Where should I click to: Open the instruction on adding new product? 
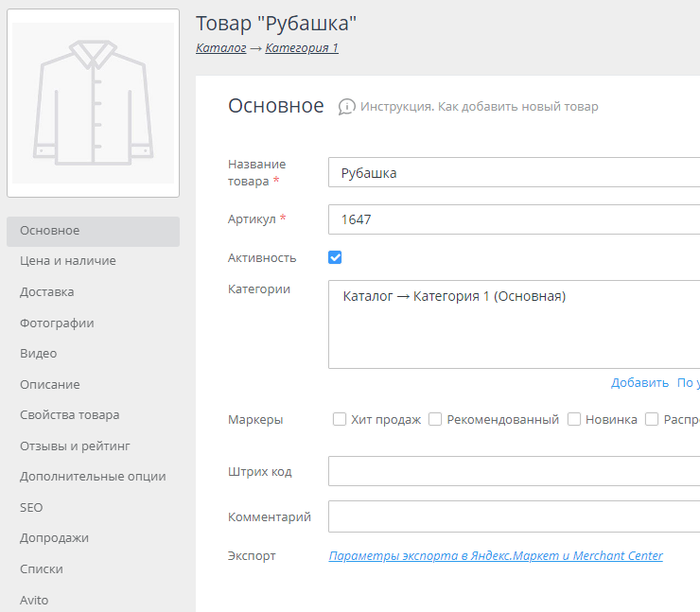[x=479, y=107]
